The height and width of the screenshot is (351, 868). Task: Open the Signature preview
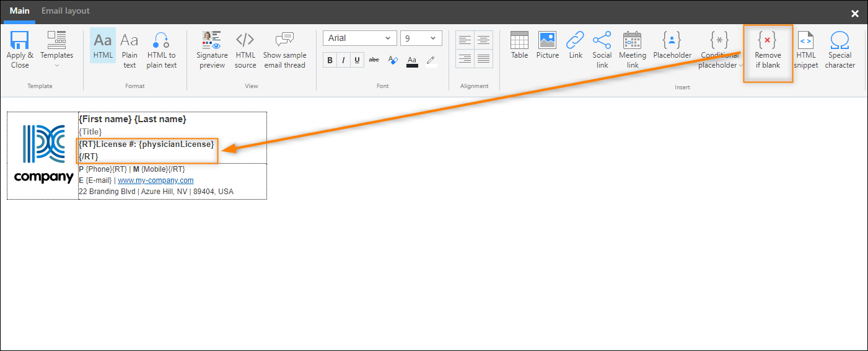212,49
